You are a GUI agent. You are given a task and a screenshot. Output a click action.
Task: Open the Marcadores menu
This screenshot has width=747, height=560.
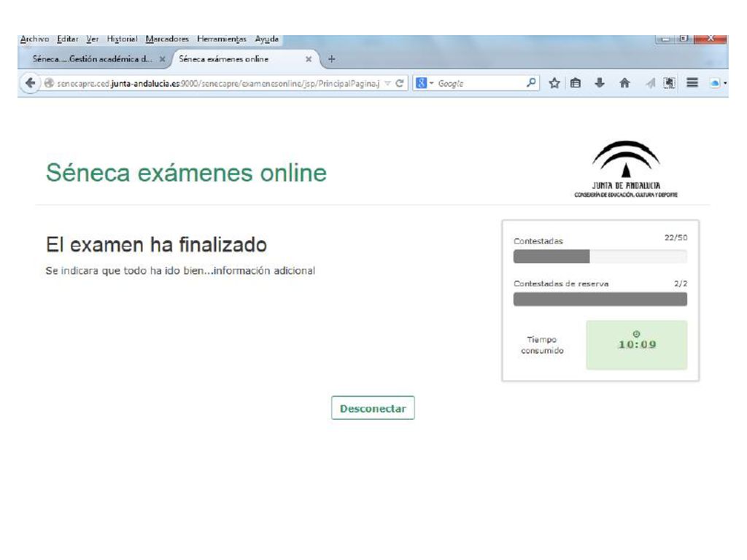tap(167, 39)
